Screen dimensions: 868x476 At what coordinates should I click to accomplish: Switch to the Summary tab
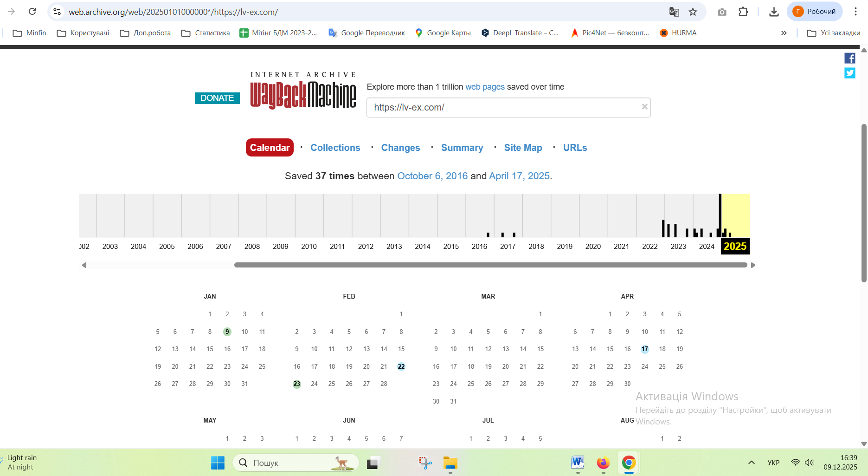pos(462,148)
